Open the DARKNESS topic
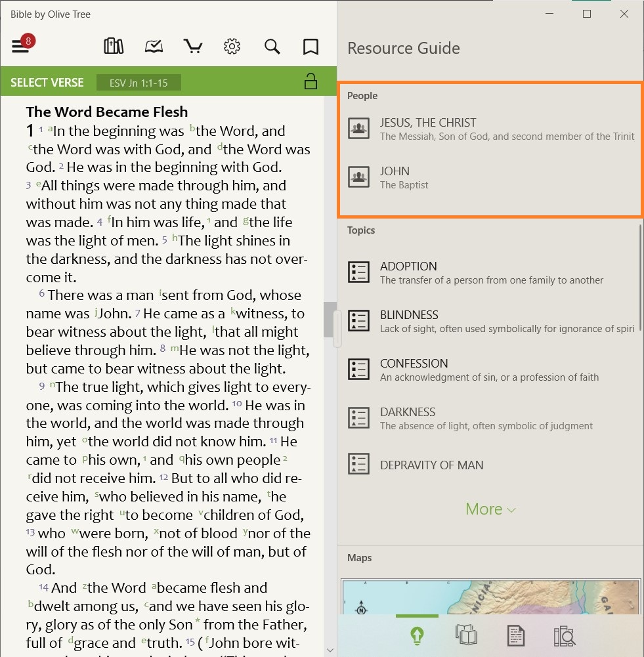The height and width of the screenshot is (657, 644). 490,418
